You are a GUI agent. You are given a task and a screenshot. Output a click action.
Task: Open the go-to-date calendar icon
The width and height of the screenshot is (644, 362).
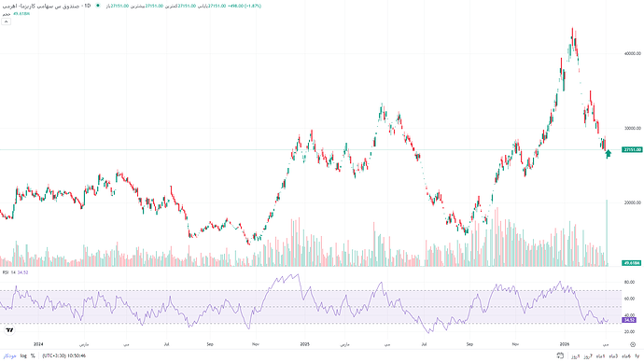click(560, 355)
